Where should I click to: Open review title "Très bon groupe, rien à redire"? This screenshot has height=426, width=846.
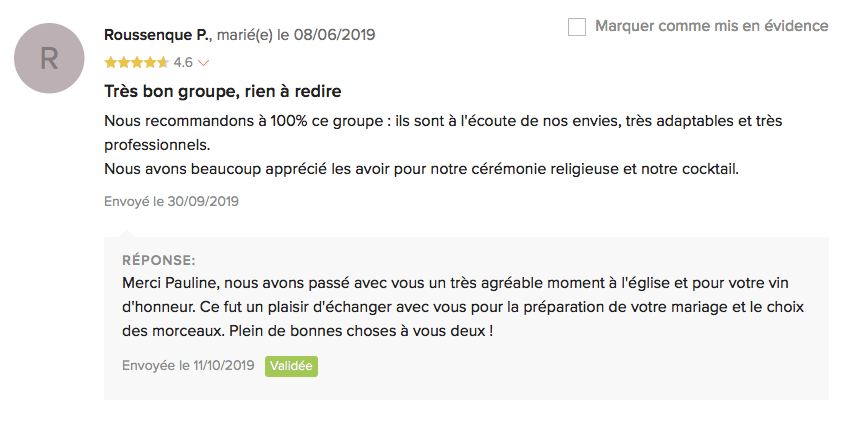coord(223,92)
